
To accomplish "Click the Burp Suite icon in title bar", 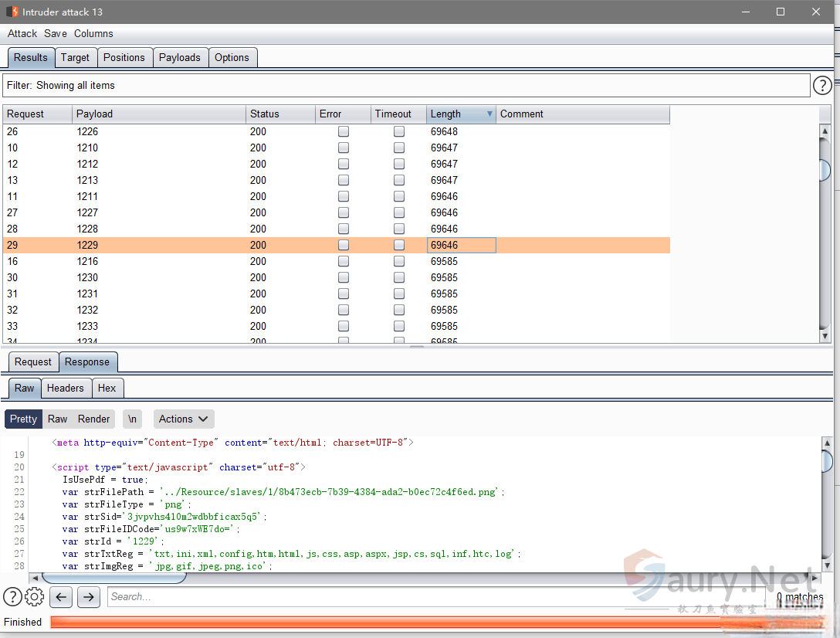I will point(12,12).
